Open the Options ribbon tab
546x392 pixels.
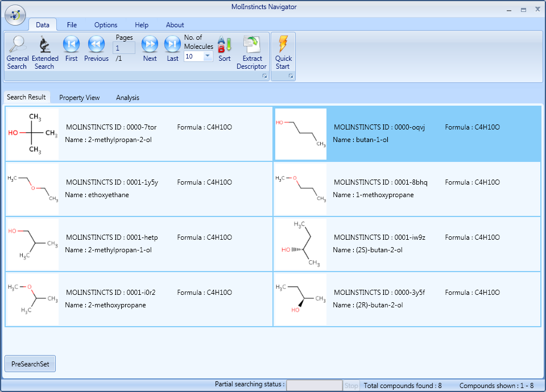[106, 24]
